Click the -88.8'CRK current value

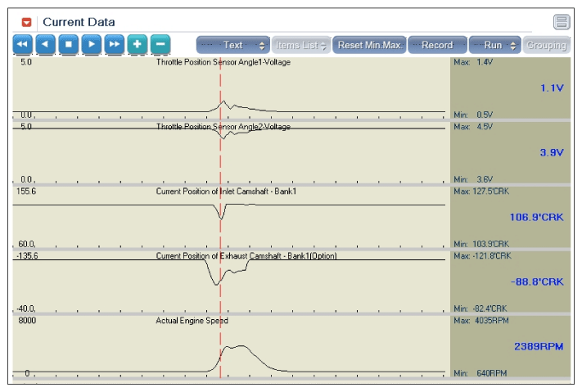click(x=537, y=282)
